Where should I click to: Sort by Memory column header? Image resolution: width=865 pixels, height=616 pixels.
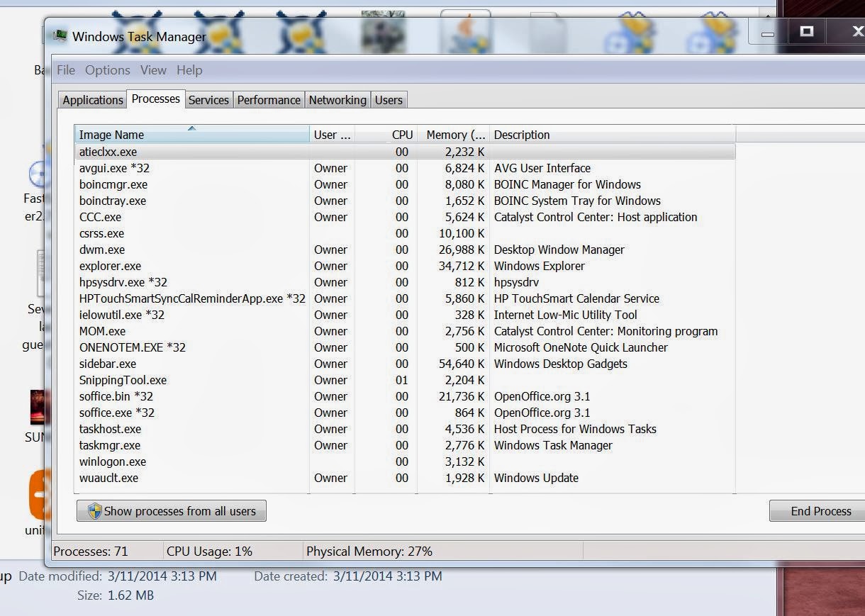454,135
